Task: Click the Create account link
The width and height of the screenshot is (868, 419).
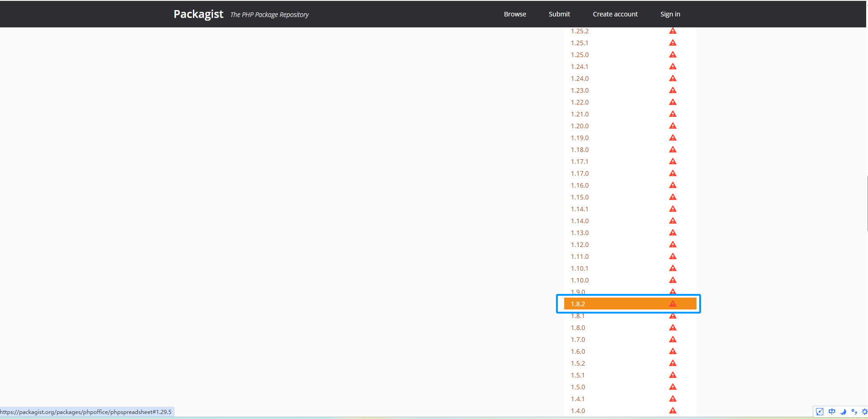Action: (615, 14)
